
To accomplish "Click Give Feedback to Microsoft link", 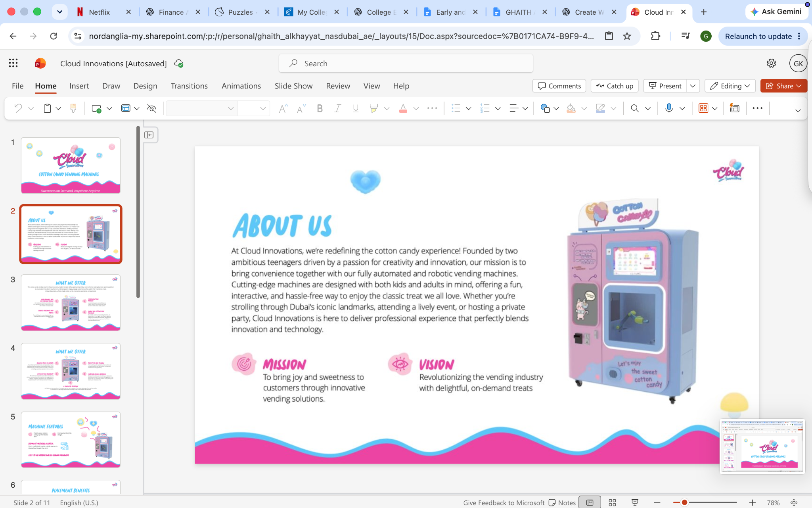I will point(504,502).
